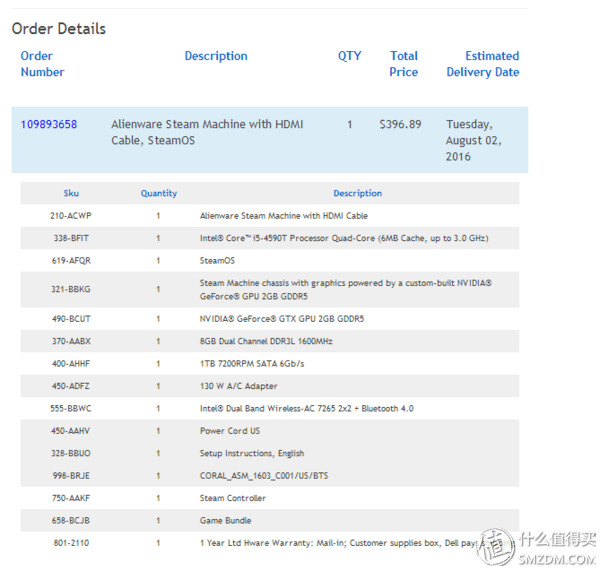Select SKU 998-BRJE
The image size is (600, 571).
(71, 476)
